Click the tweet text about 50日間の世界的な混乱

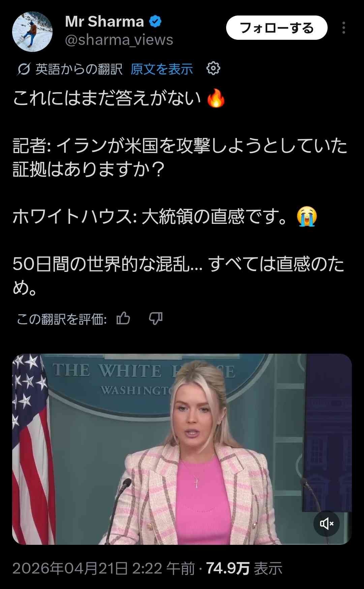pyautogui.click(x=178, y=275)
